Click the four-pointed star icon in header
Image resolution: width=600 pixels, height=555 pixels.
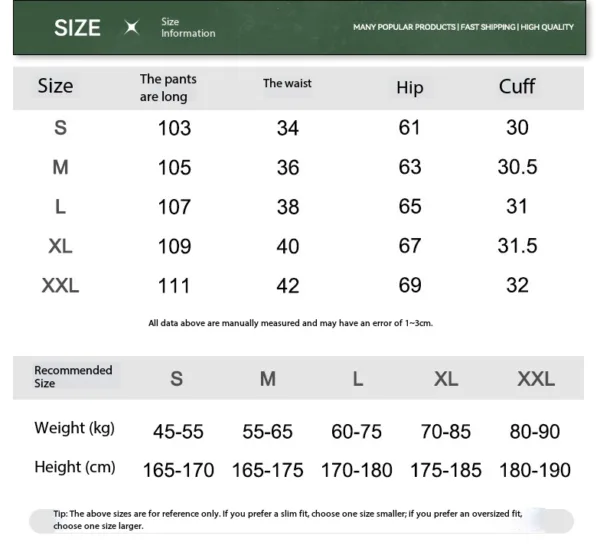131,28
